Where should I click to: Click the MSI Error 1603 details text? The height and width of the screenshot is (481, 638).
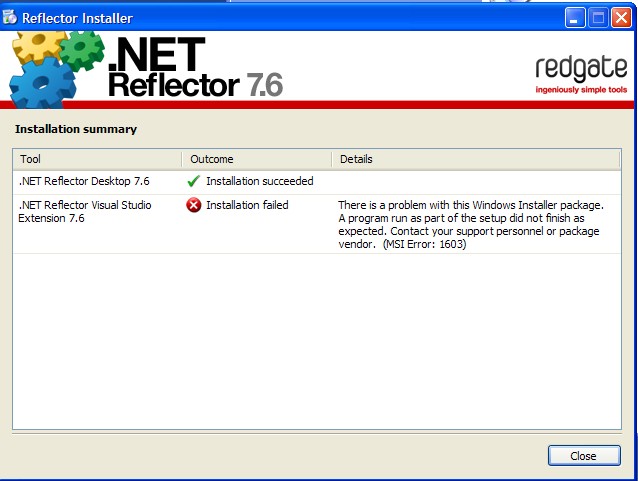(471, 225)
